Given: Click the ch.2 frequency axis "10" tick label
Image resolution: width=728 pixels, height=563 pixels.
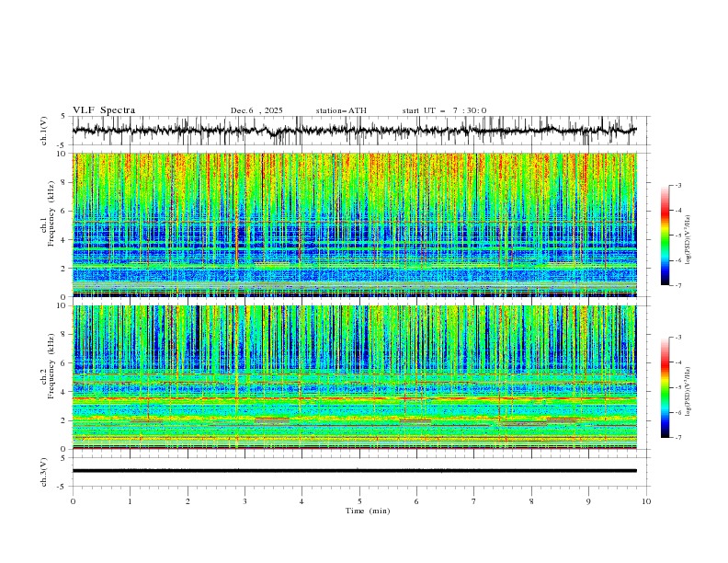Looking at the screenshot, I should [63, 305].
